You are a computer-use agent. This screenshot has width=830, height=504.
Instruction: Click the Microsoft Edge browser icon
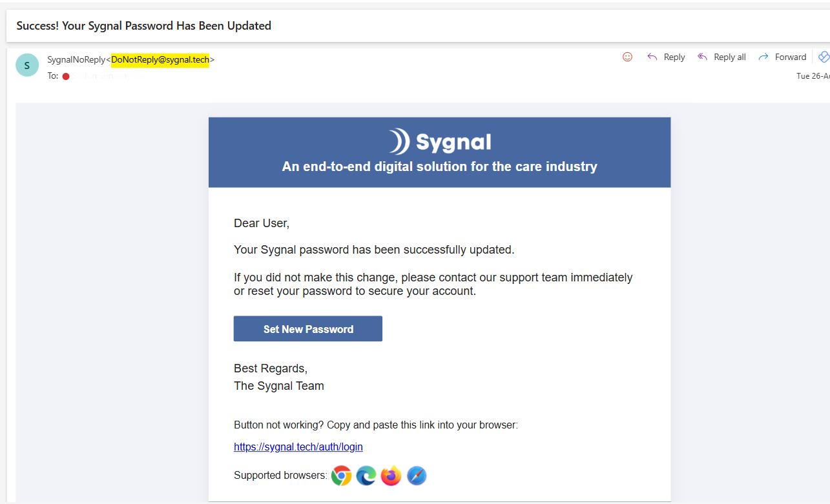click(366, 476)
